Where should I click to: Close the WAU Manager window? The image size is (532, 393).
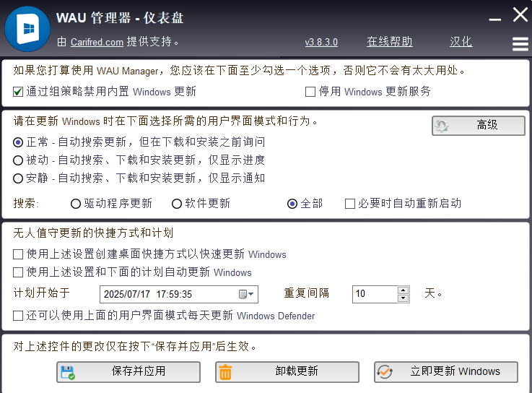pyautogui.click(x=520, y=15)
